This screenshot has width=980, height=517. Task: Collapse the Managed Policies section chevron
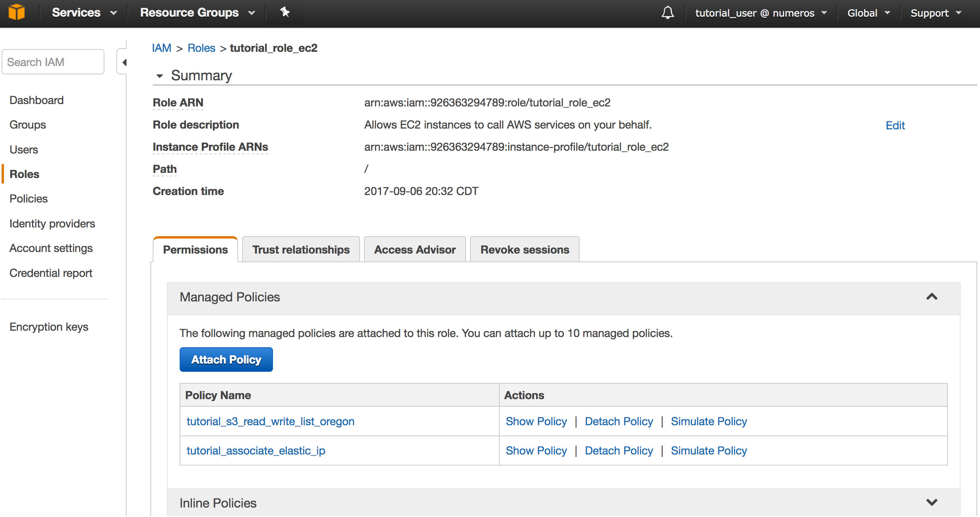[932, 297]
